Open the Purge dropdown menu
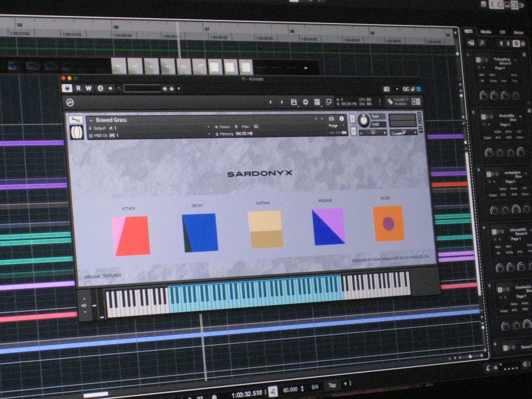 pos(336,126)
